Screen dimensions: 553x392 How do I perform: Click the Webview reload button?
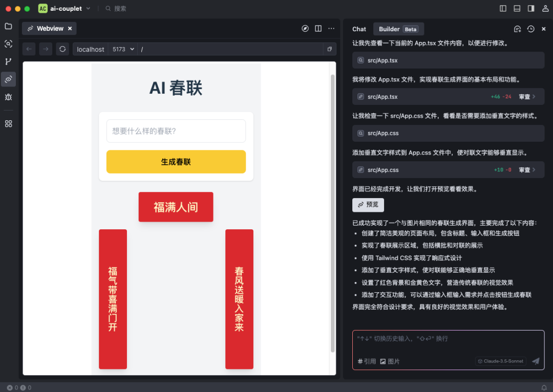point(62,49)
